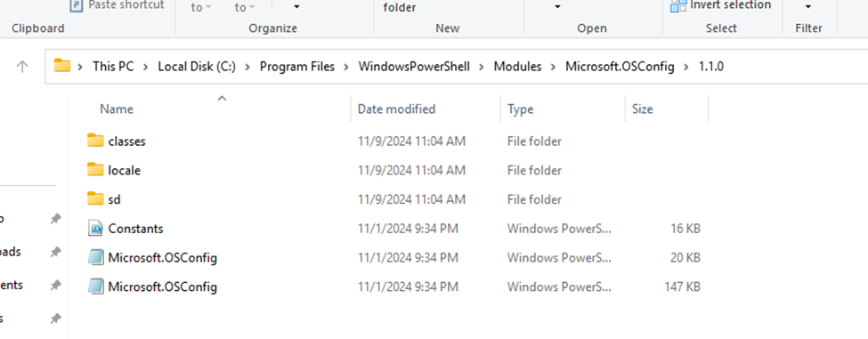Click the New folder label
Viewport: 868px width, 339px height.
(400, 8)
